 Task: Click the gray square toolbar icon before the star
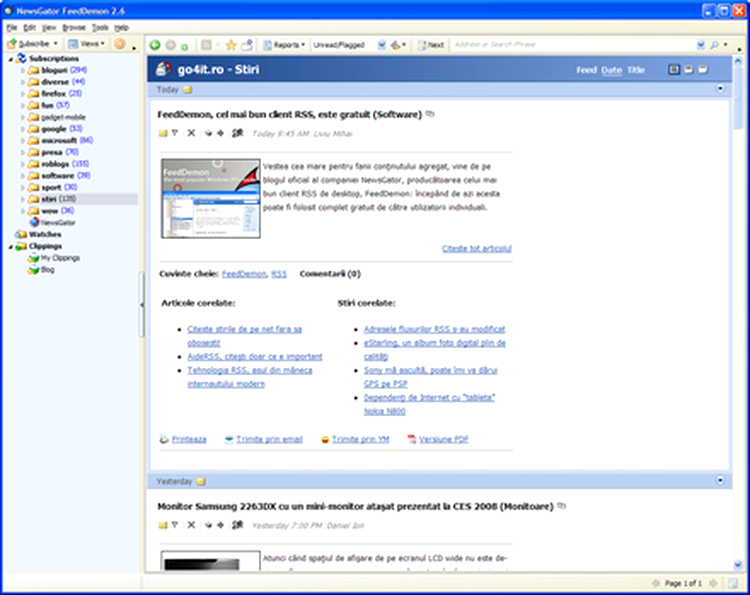206,45
